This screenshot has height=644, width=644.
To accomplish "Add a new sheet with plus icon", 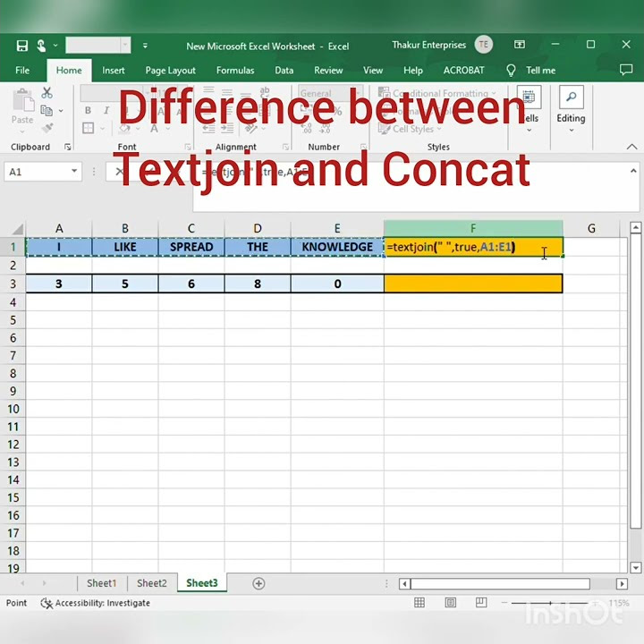I will click(x=258, y=583).
